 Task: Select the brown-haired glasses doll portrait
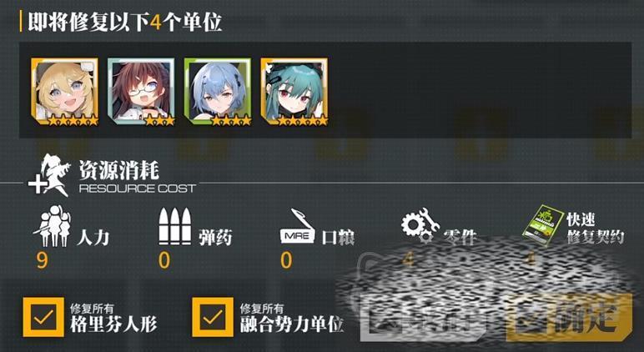coord(141,92)
